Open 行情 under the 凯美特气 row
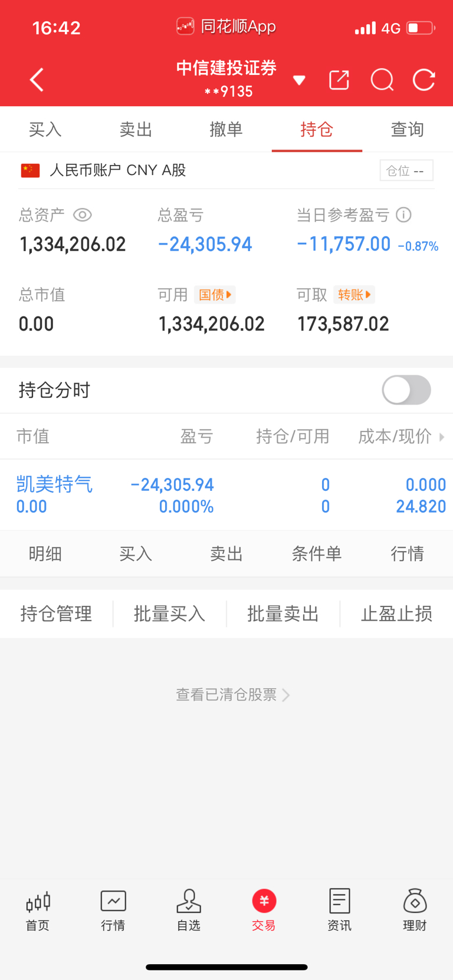The height and width of the screenshot is (980, 453). 408,553
